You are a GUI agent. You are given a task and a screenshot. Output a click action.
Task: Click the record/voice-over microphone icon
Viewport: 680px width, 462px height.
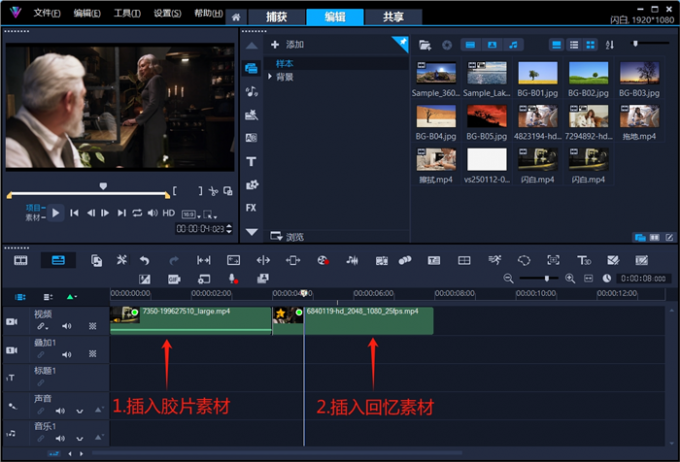(233, 279)
